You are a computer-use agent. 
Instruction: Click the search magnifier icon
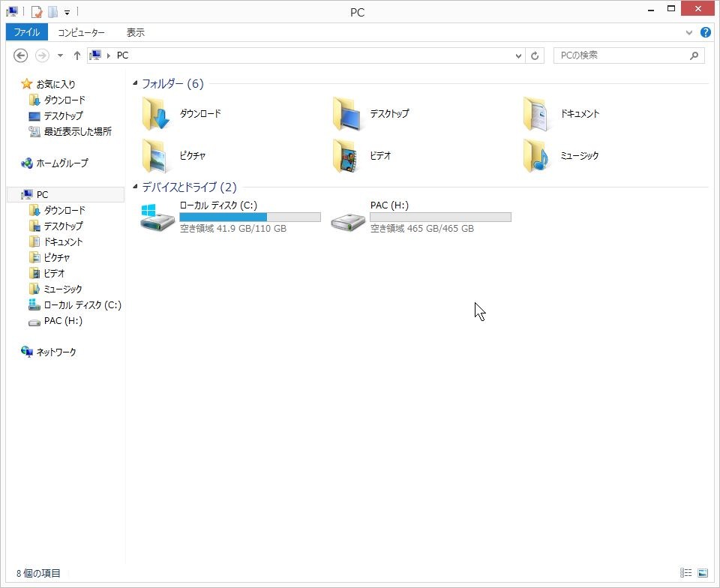[694, 55]
